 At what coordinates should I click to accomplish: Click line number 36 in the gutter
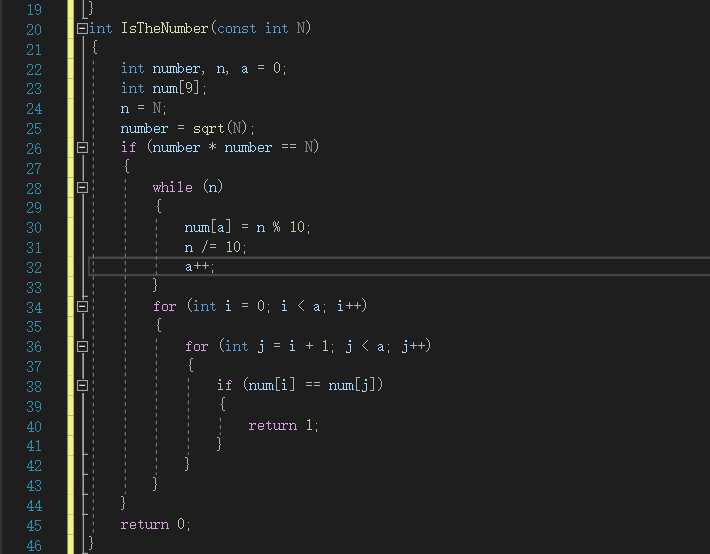[34, 347]
